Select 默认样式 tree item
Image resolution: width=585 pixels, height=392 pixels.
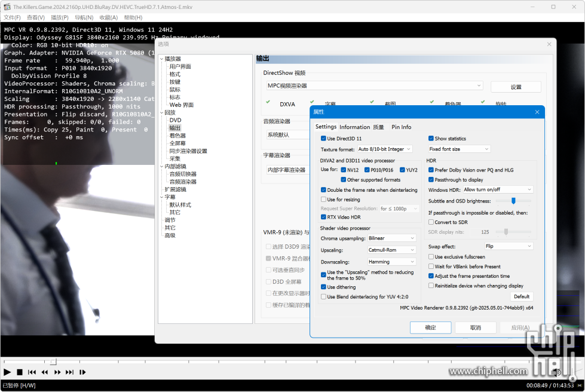coord(180,205)
